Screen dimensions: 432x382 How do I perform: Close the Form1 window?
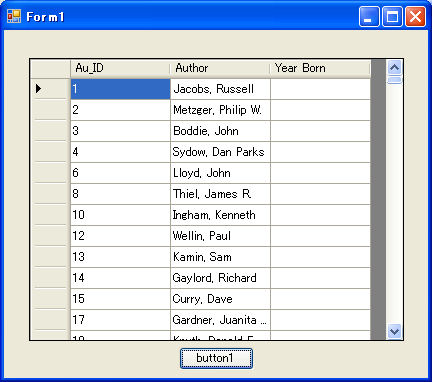pos(415,16)
